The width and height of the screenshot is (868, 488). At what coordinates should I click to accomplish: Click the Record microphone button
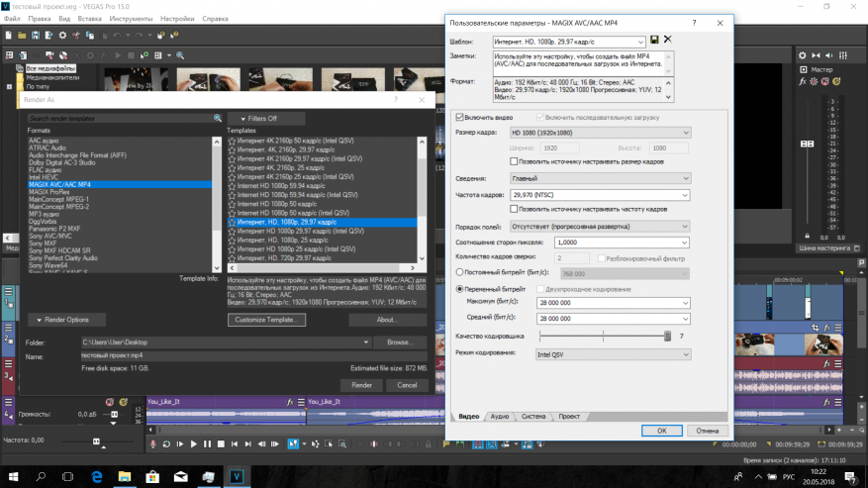[152, 444]
